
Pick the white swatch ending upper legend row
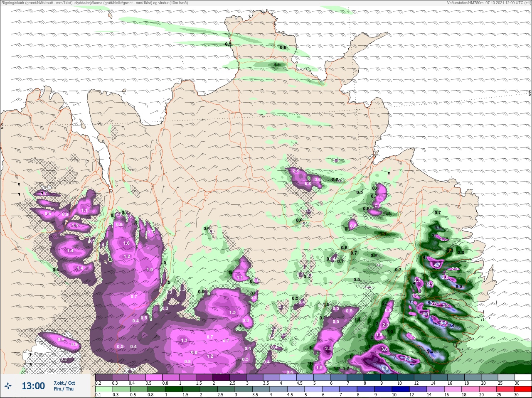click(523, 377)
